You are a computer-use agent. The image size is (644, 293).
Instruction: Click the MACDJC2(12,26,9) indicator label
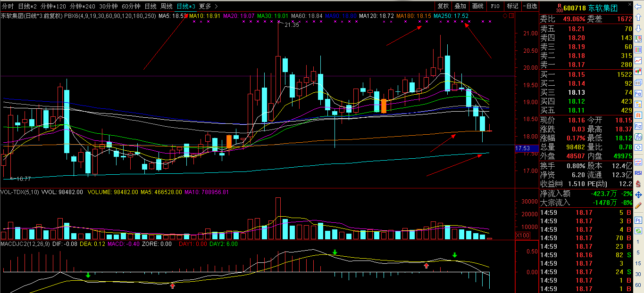[24, 244]
